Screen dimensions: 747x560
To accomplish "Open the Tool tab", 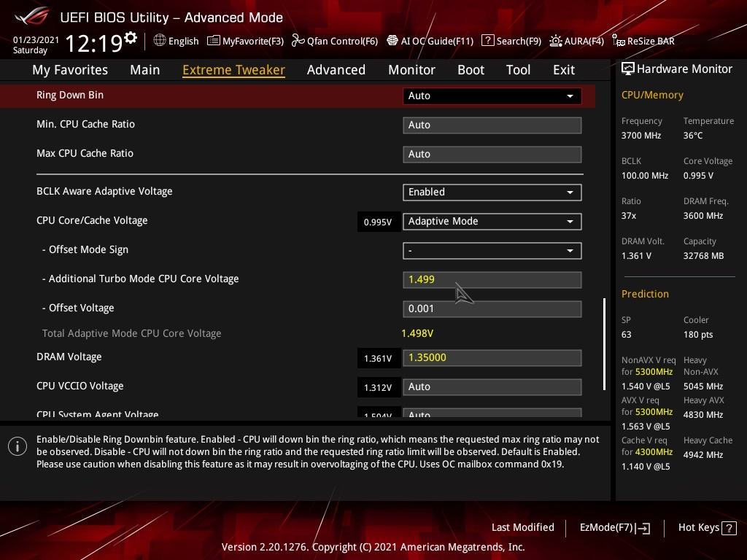I will [519, 70].
